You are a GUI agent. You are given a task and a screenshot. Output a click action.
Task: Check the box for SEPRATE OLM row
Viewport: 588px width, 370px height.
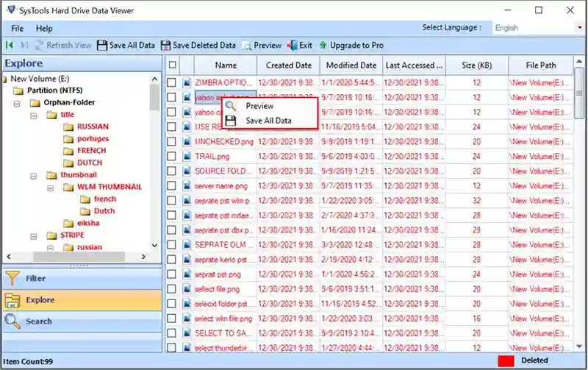(171, 245)
